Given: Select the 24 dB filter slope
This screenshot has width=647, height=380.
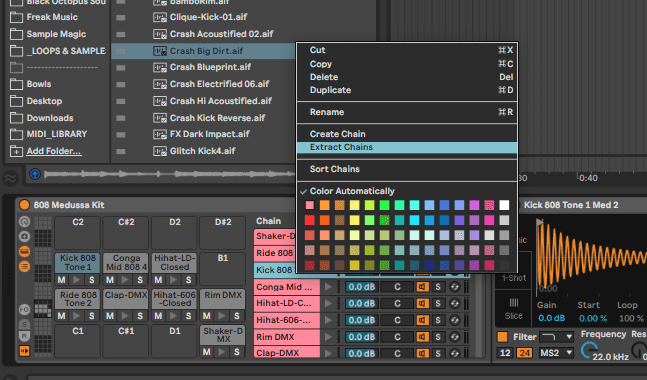Looking at the screenshot, I should (524, 353).
